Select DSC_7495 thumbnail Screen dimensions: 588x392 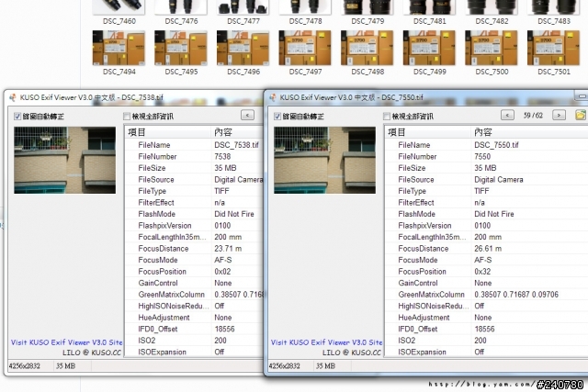[x=181, y=48]
